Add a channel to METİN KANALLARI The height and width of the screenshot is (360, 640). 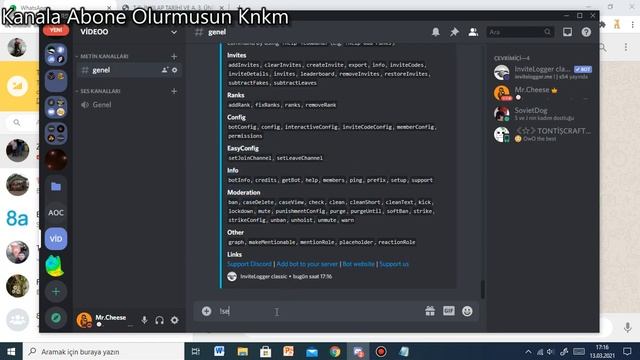(x=174, y=56)
